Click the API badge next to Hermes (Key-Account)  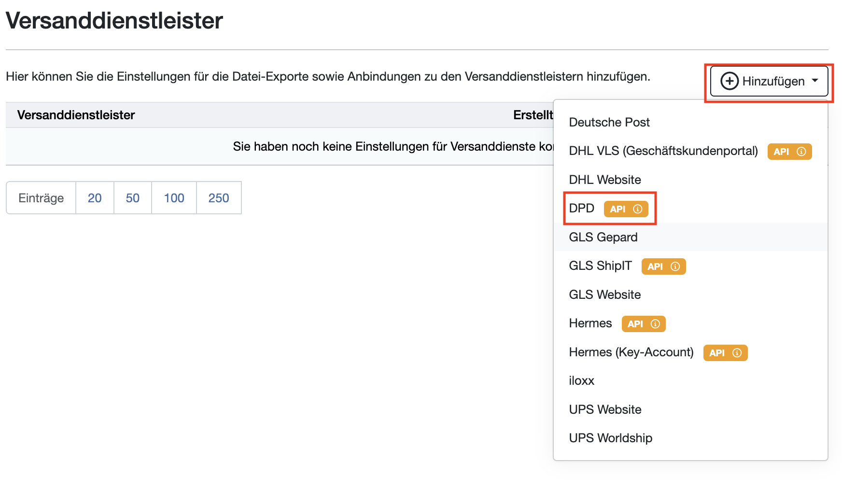click(x=725, y=353)
